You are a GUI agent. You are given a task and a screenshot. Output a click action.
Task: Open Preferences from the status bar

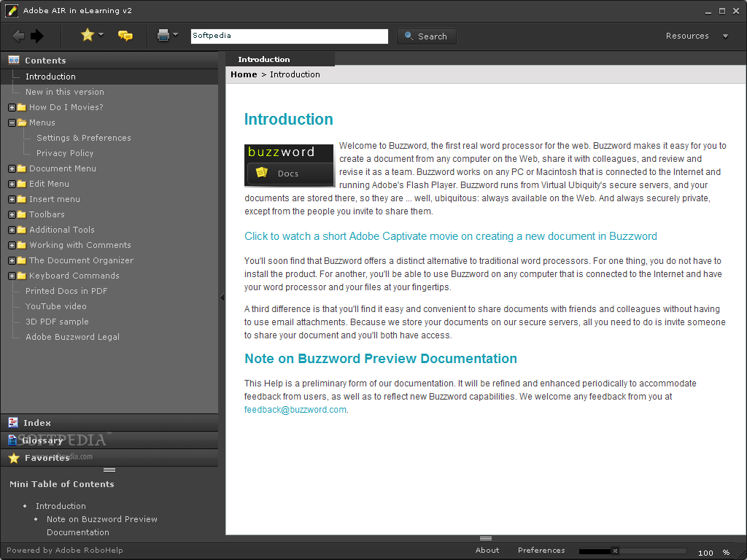click(x=541, y=550)
